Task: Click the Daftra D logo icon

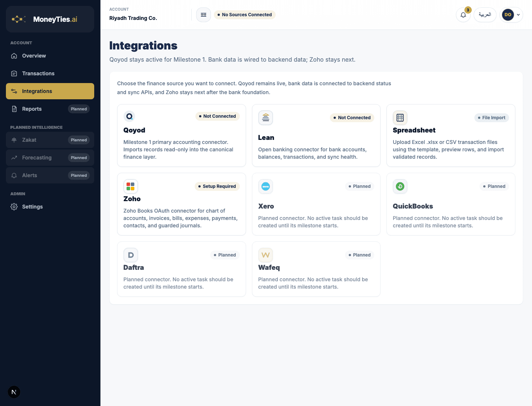Action: pos(131,255)
